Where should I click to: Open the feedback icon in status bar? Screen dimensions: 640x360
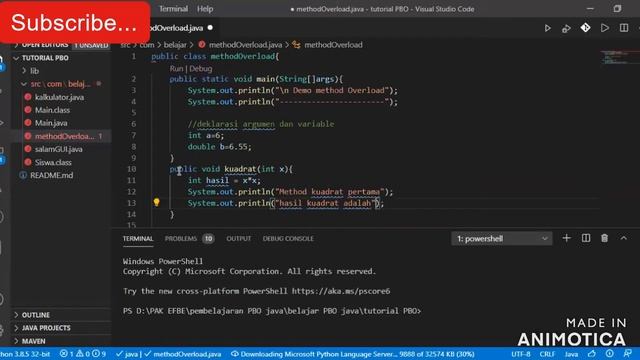[627, 353]
